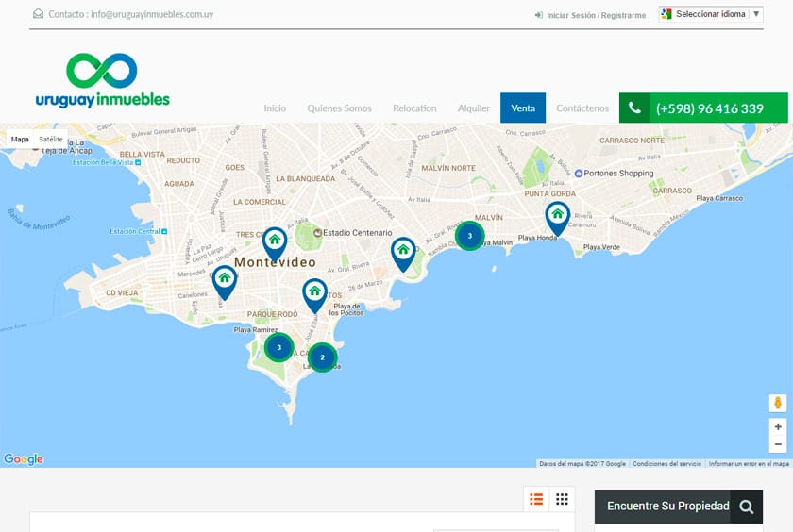Open the house marker near Tres Cruces
Screen dimensions: 793x532
tap(275, 244)
